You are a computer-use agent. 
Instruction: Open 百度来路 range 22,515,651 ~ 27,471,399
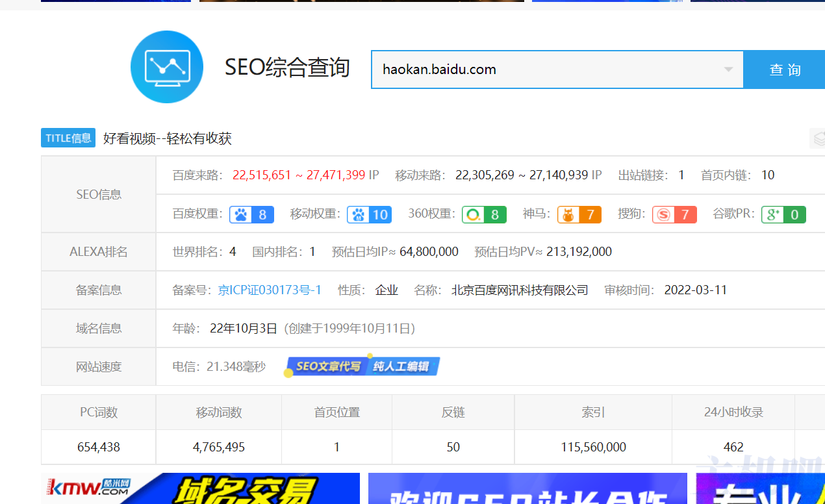click(x=299, y=175)
